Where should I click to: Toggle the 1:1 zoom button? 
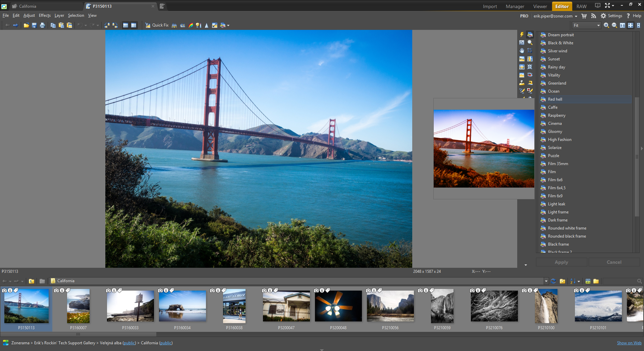tap(622, 25)
